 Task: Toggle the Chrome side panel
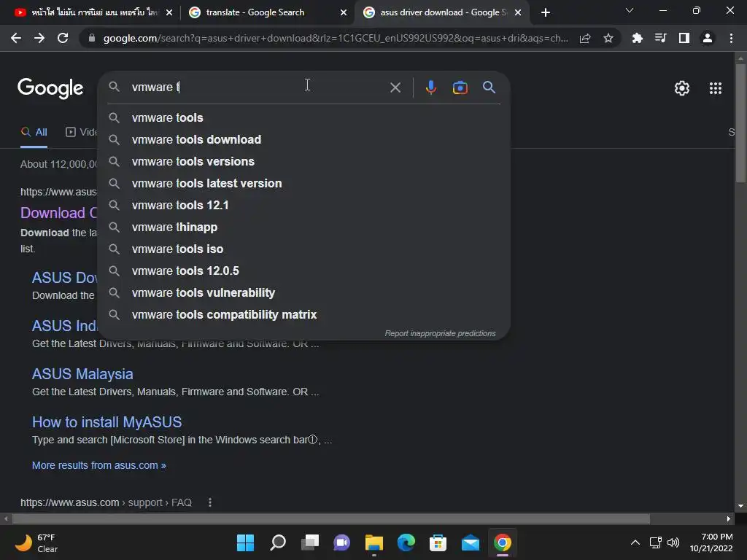684,38
